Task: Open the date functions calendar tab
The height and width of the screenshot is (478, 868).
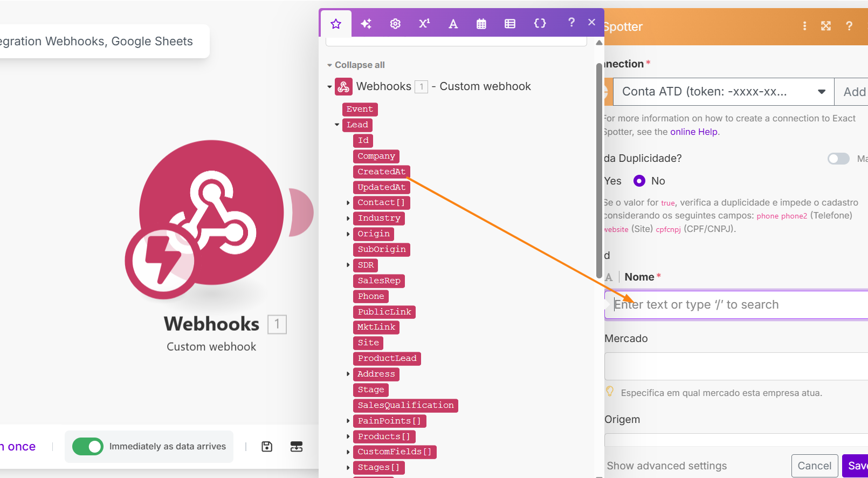Action: tap(481, 24)
